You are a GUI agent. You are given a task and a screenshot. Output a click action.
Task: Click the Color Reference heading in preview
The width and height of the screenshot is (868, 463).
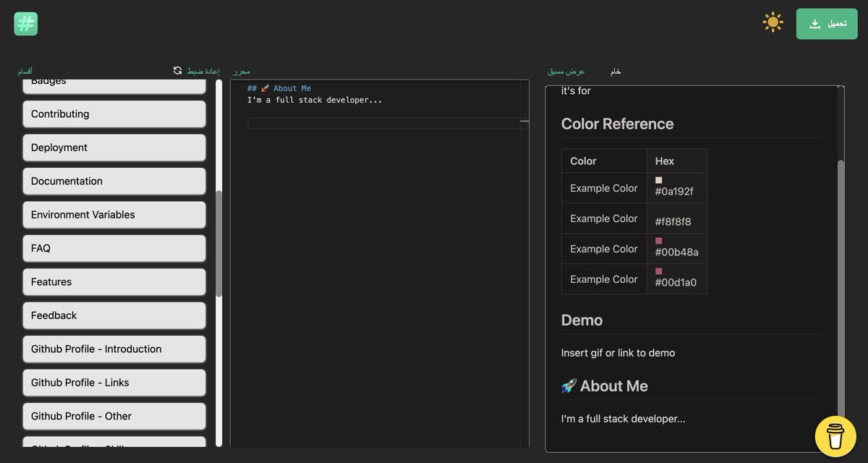coord(618,124)
